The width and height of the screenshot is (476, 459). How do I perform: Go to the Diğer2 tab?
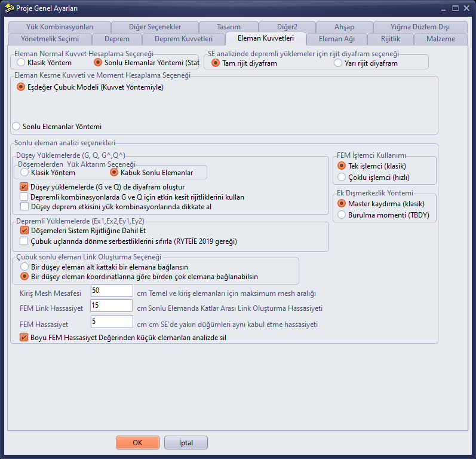tap(287, 27)
